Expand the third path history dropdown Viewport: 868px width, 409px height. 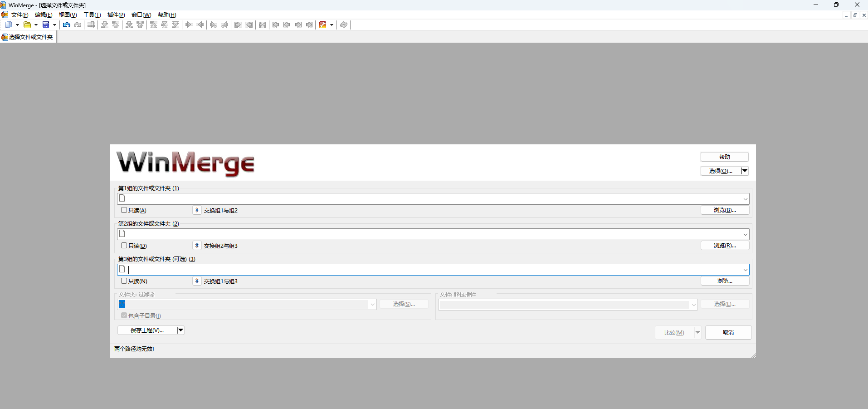(745, 270)
